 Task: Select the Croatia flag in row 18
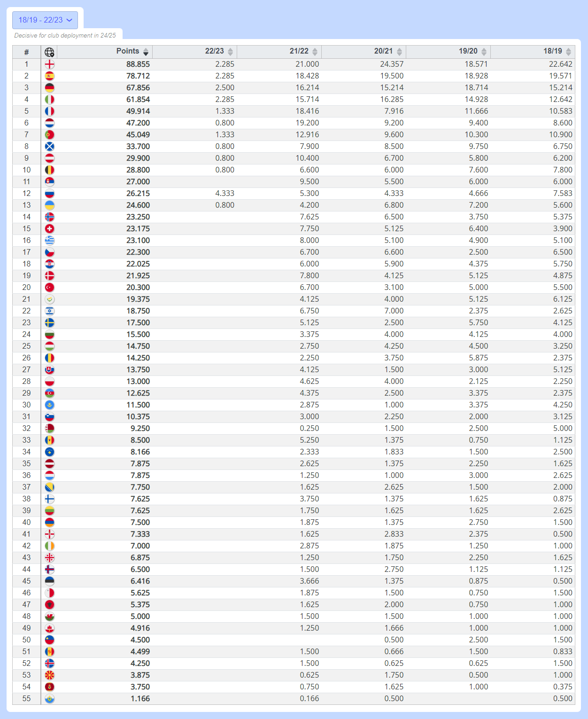[x=49, y=264]
